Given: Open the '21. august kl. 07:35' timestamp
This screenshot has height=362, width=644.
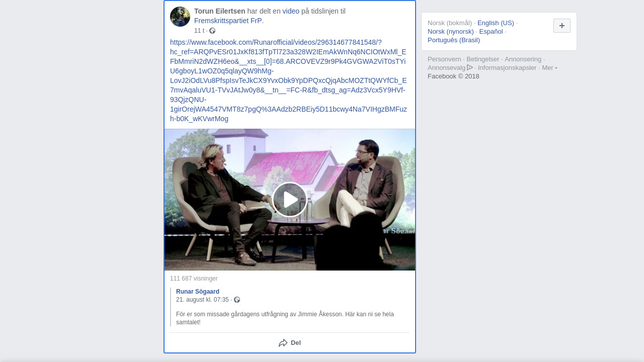Looking at the screenshot, I should click(x=202, y=300).
